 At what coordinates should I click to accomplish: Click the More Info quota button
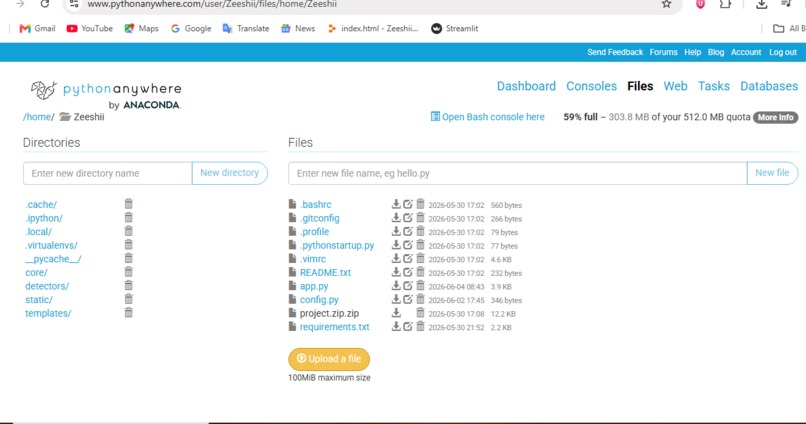pyautogui.click(x=776, y=117)
